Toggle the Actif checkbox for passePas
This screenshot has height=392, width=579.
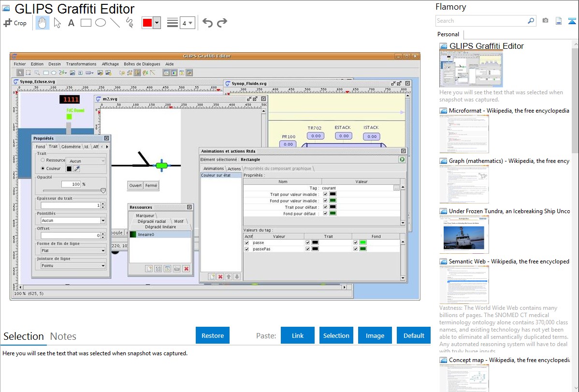(x=246, y=249)
